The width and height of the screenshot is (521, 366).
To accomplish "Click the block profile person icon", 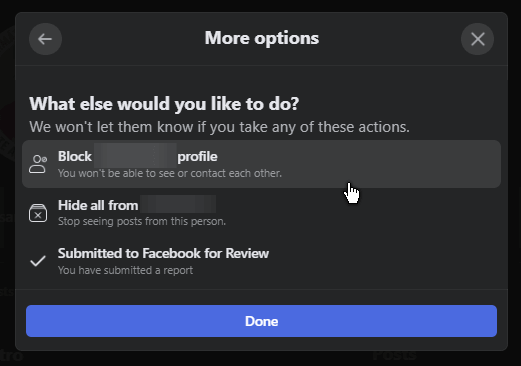I will click(x=38, y=164).
